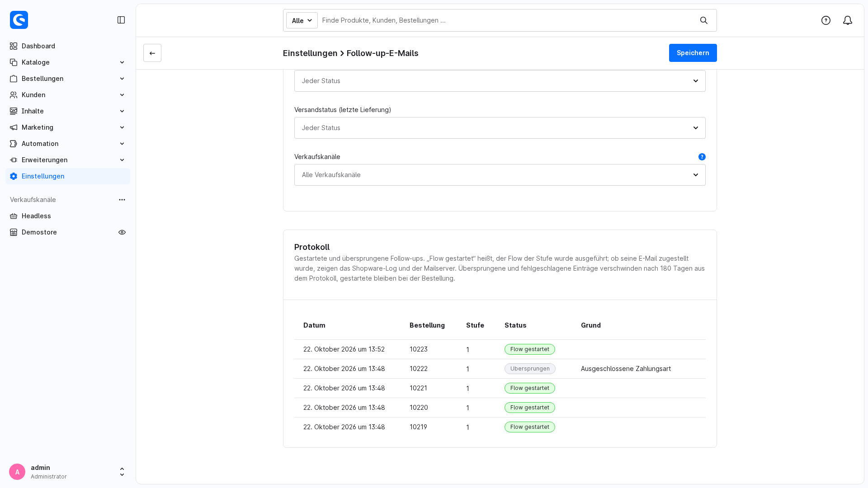
Task: Open Inhalte menu item
Action: (68, 111)
